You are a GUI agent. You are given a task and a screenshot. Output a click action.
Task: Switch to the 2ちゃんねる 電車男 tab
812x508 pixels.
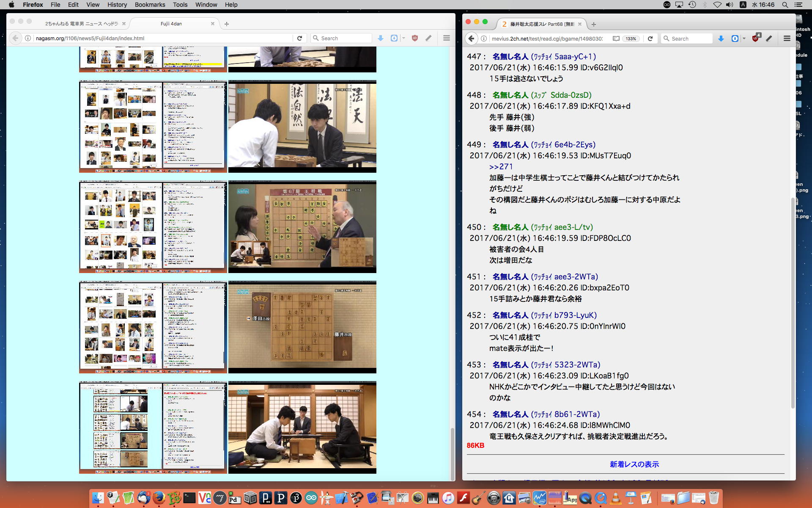[x=81, y=24]
